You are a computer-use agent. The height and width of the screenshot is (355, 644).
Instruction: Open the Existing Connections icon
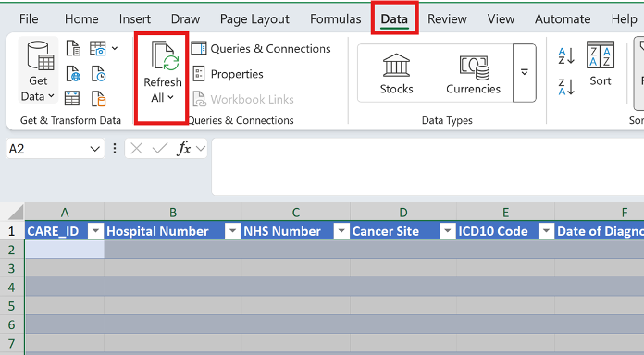(x=99, y=99)
